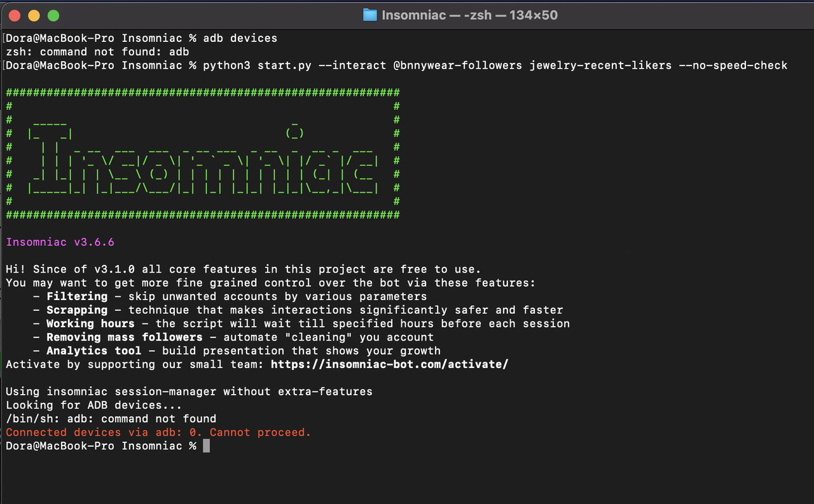Click the bold 'Analytics tool' feature name
814x504 pixels.
(x=94, y=351)
